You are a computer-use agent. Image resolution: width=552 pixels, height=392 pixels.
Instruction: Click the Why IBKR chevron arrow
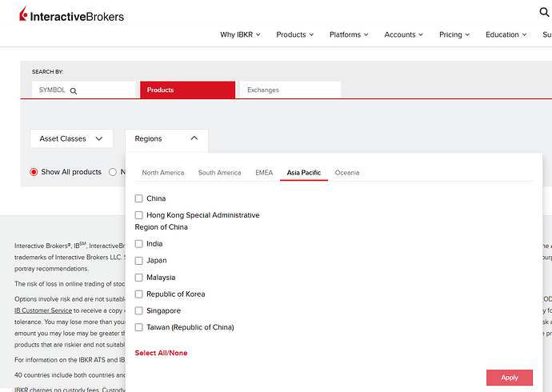point(258,35)
